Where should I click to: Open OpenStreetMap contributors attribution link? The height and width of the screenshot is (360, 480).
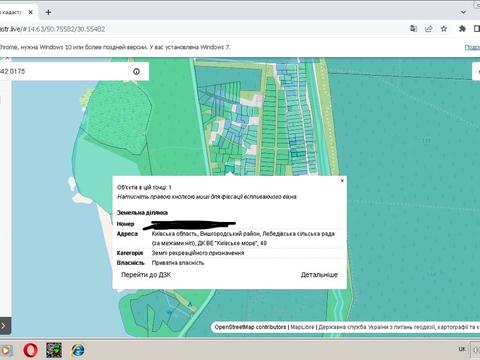coord(250,327)
